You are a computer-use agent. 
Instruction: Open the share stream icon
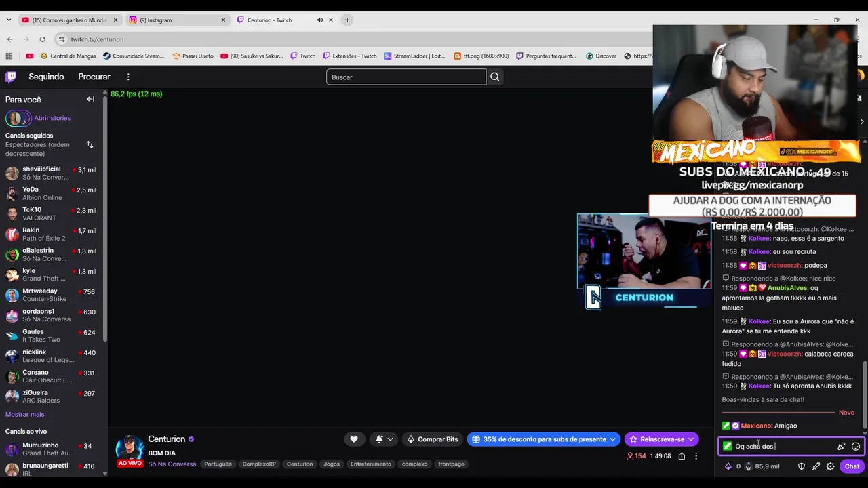pos(682,456)
